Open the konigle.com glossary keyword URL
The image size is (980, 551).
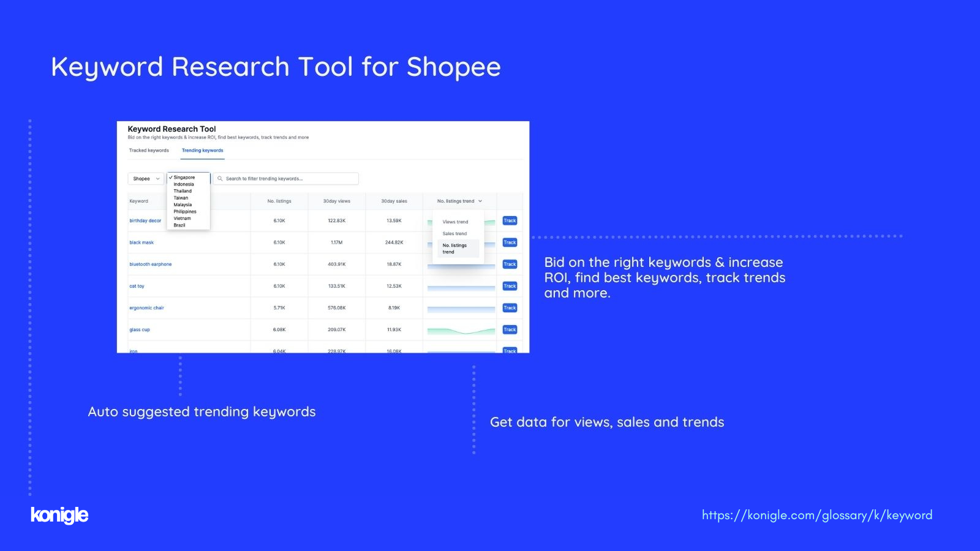pos(817,515)
